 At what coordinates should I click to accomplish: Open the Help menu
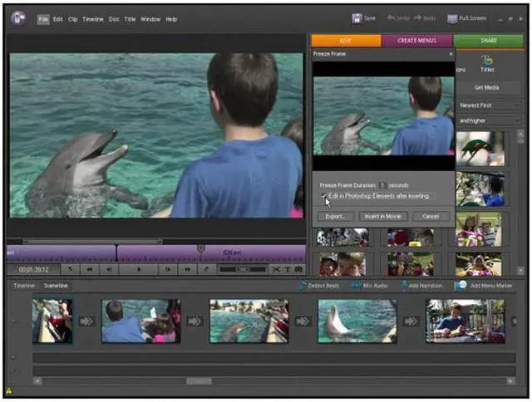[171, 19]
